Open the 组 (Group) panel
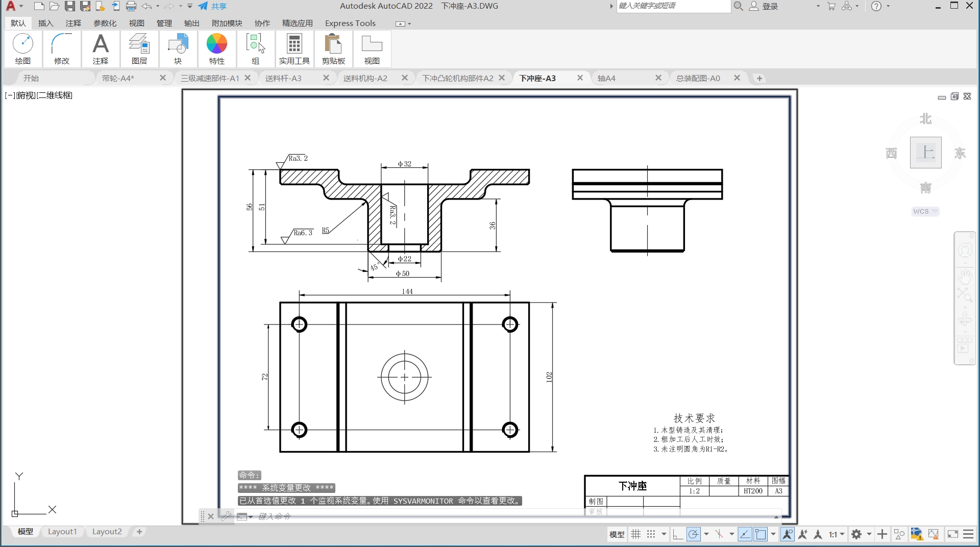 (256, 49)
